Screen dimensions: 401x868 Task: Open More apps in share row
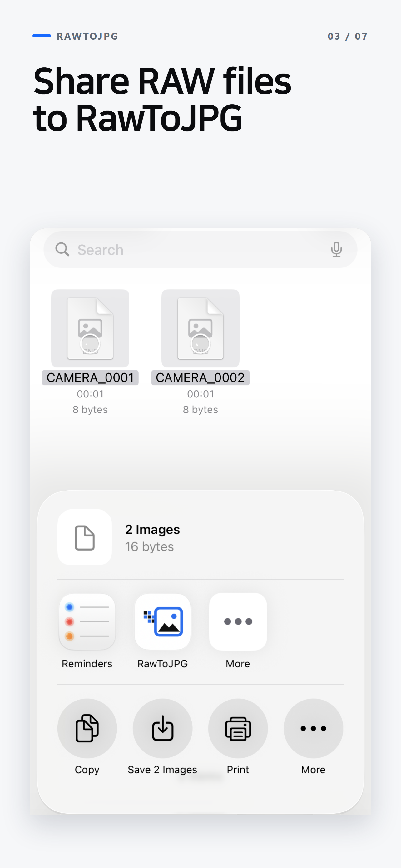(238, 622)
